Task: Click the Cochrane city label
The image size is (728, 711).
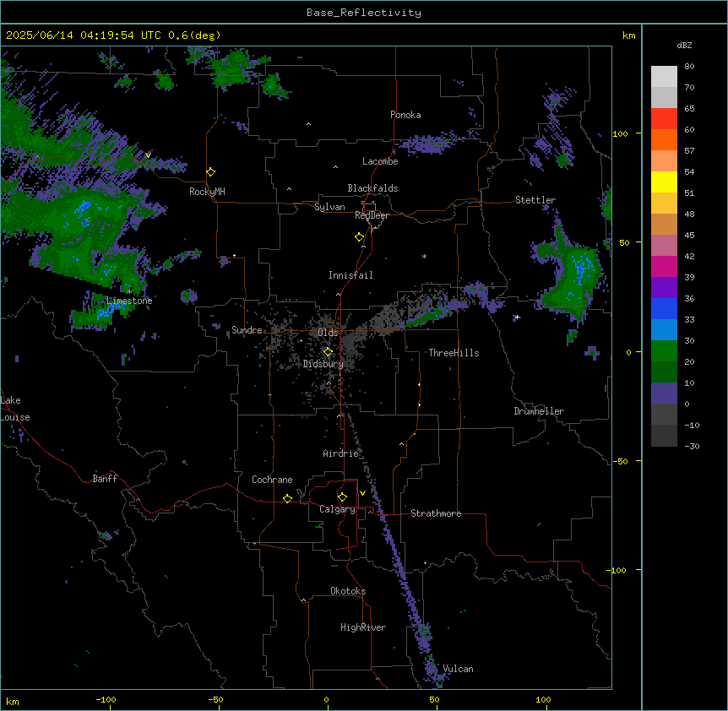Action: pos(272,480)
